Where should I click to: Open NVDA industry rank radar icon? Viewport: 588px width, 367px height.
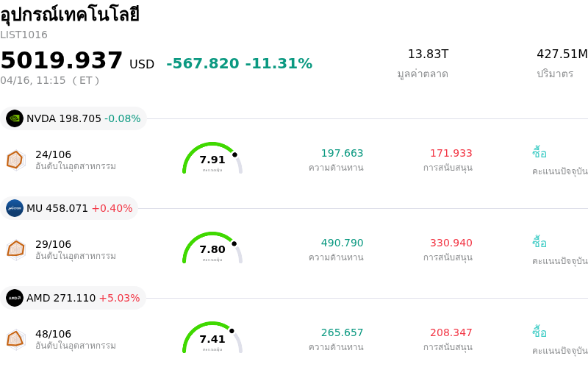pos(15,160)
